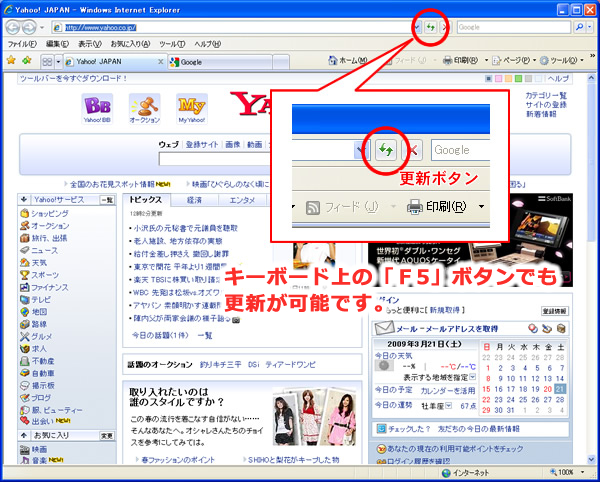Screen dimensions: 600x482
Task: Open the Quick Tabs grid icon
Action: 47,61
